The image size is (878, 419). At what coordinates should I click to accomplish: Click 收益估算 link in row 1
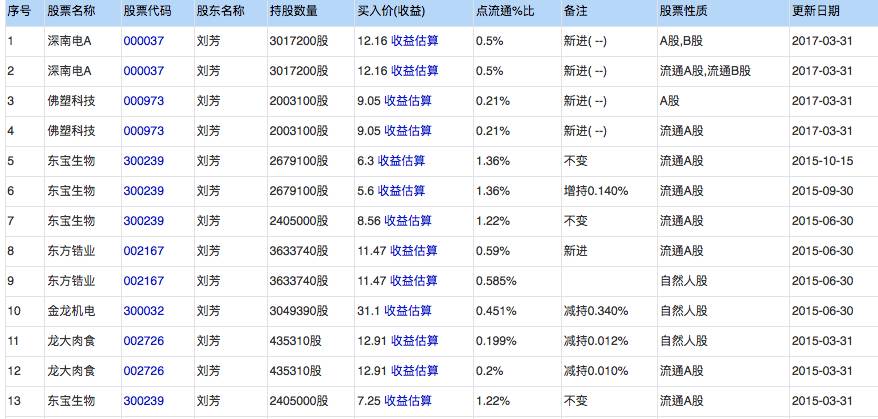point(414,41)
